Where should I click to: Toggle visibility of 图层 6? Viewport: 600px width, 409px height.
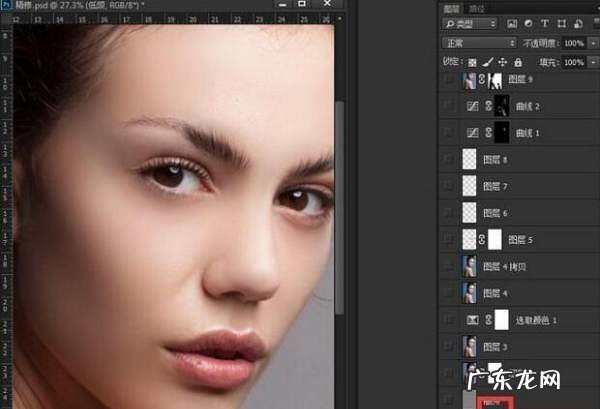tap(448, 213)
